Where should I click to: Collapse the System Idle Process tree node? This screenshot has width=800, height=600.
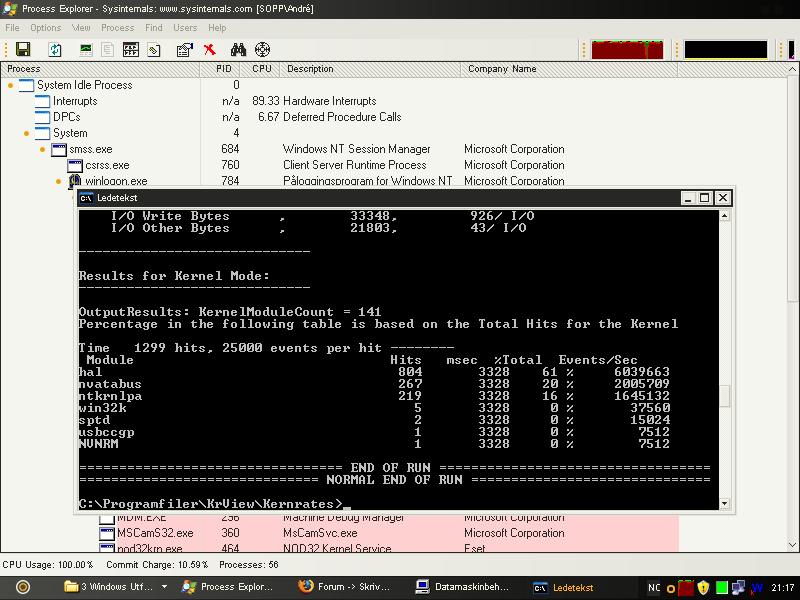pos(10,85)
